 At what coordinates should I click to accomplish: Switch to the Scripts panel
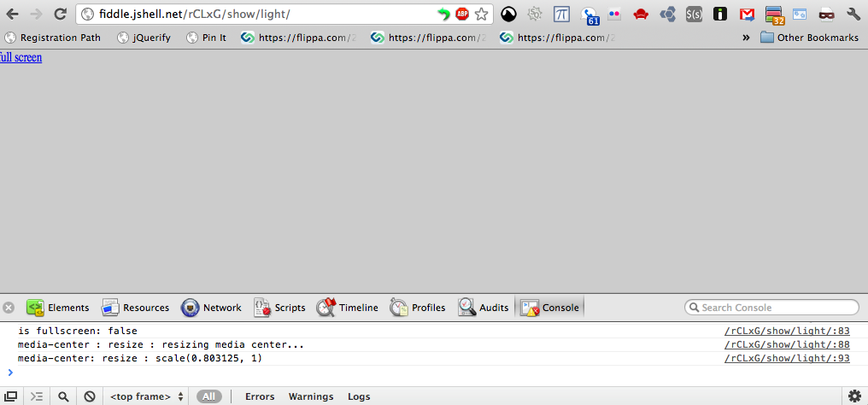coord(279,308)
